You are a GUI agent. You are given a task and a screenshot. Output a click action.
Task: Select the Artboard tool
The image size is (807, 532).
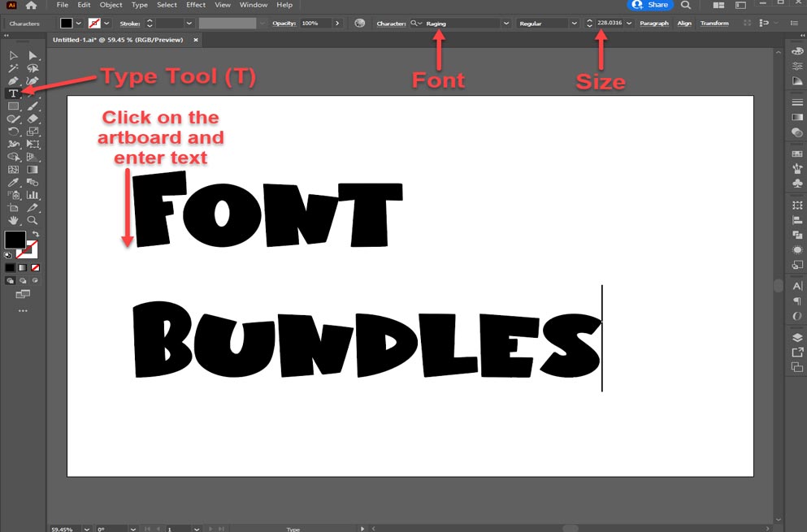13,208
